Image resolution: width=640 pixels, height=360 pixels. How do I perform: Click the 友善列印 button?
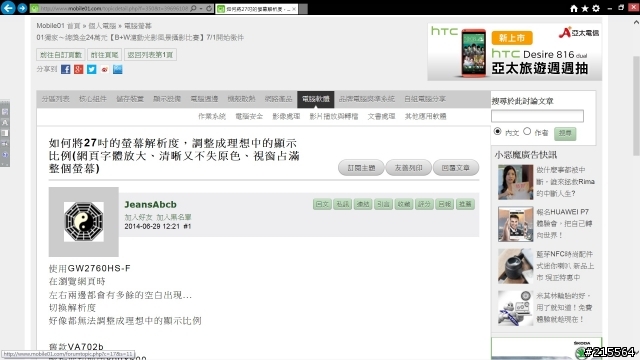click(x=408, y=168)
